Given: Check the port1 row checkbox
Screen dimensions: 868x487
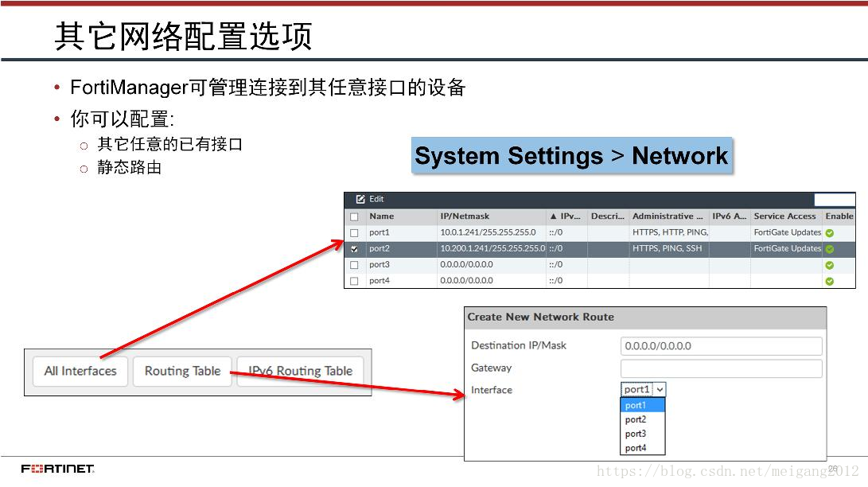Looking at the screenshot, I should 354,233.
